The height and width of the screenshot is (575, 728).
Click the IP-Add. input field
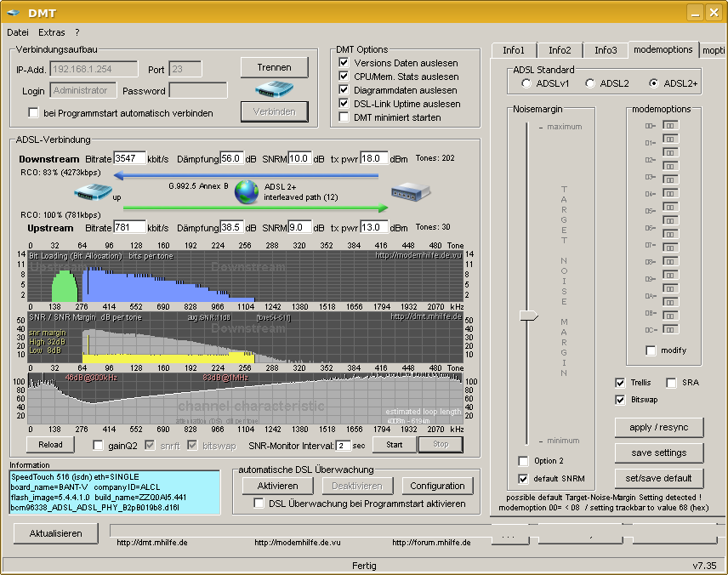94,69
